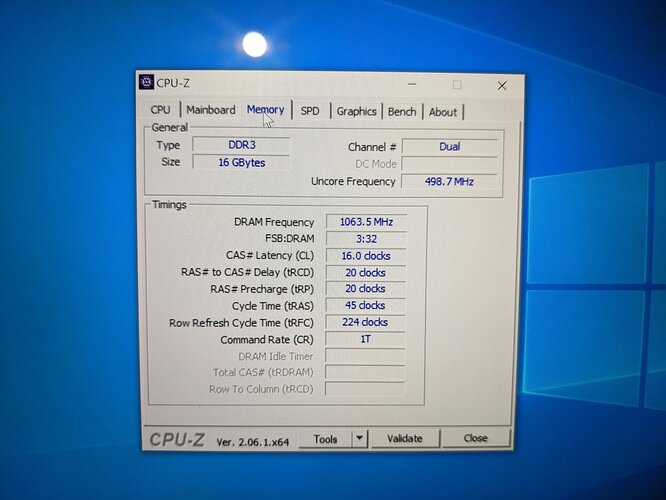
Task: Close CPU-Z with the X icon
Action: click(502, 86)
